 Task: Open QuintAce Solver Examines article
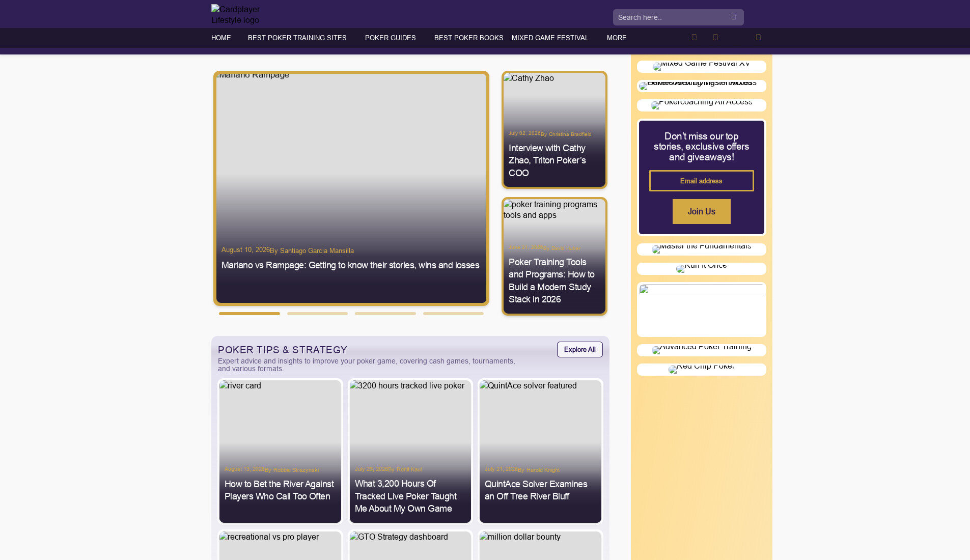click(536, 490)
